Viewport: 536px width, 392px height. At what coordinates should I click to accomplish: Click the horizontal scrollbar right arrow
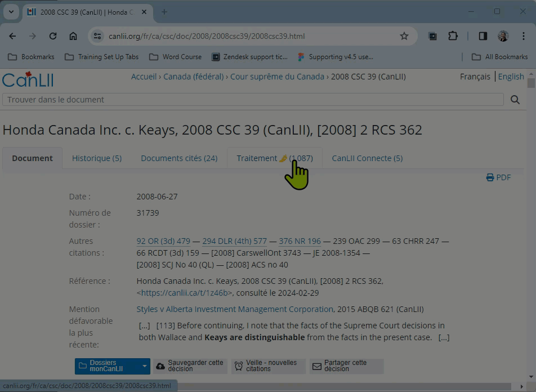[x=521, y=386]
